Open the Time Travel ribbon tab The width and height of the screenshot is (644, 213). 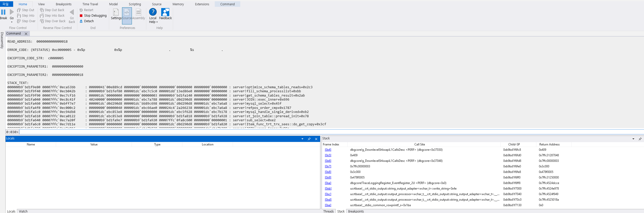(x=90, y=4)
